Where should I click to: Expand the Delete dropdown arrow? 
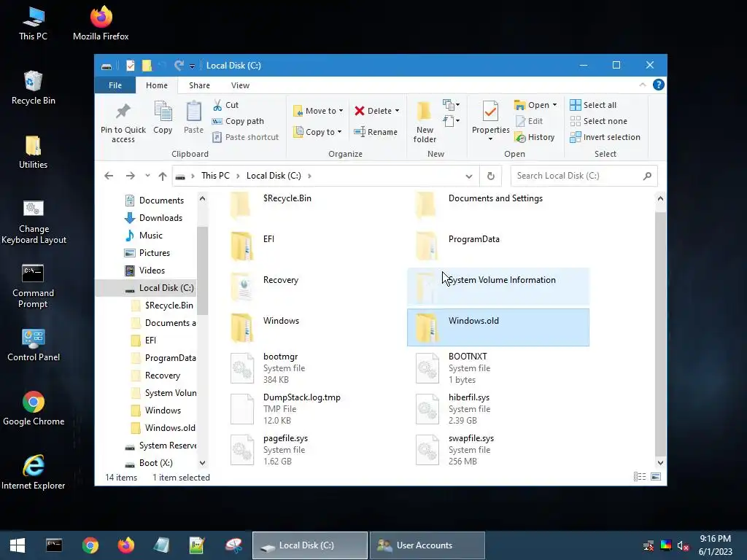398,111
